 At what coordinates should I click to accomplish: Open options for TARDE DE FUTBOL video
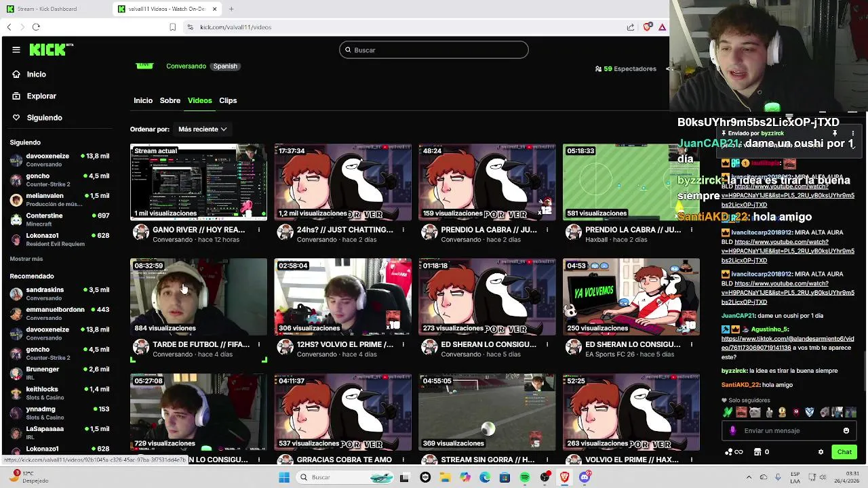259,344
